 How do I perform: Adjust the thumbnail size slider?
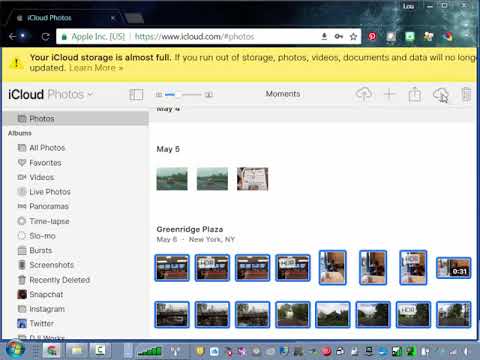(x=183, y=95)
